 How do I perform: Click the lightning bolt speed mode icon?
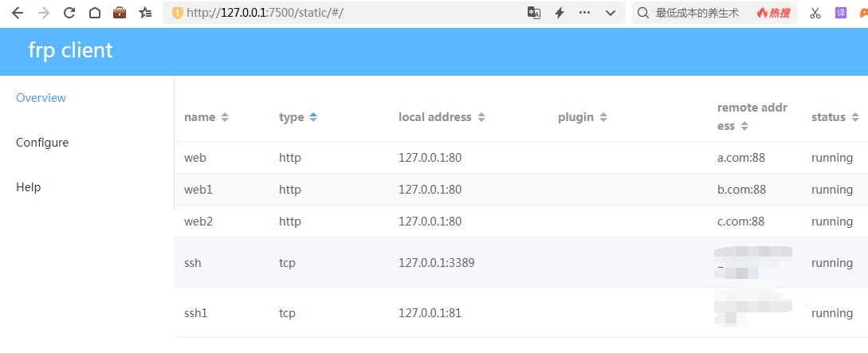(560, 13)
